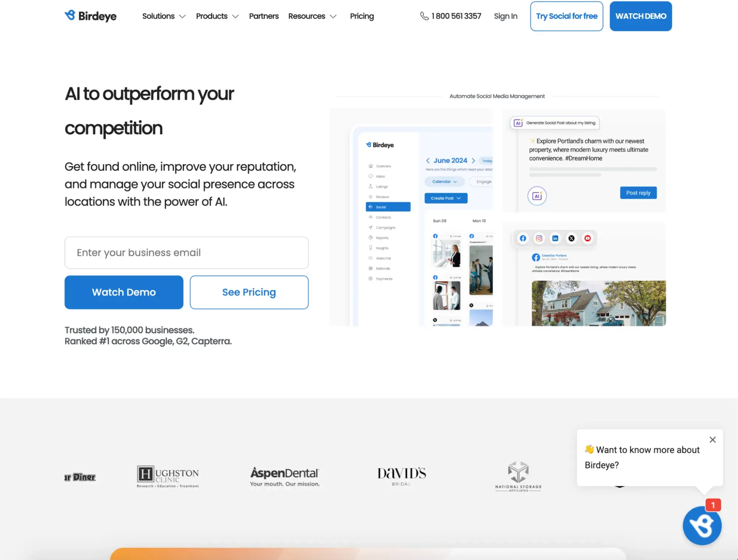The width and height of the screenshot is (738, 560).
Task: Click the Instagram icon in social platforms
Action: (x=539, y=238)
